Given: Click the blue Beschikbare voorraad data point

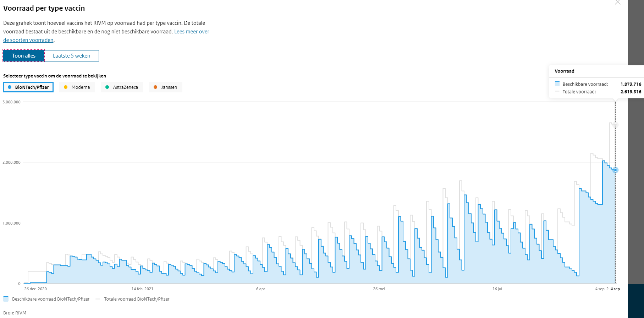Looking at the screenshot, I should 616,170.
